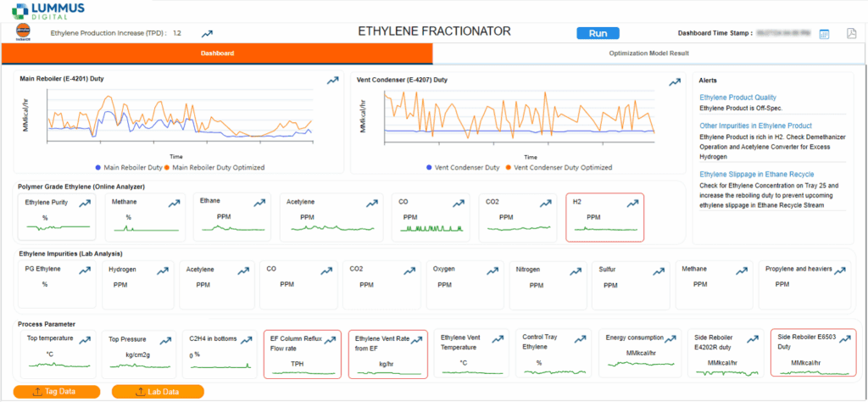
Task: Switch to Optimization Model Result tab
Action: tap(649, 53)
